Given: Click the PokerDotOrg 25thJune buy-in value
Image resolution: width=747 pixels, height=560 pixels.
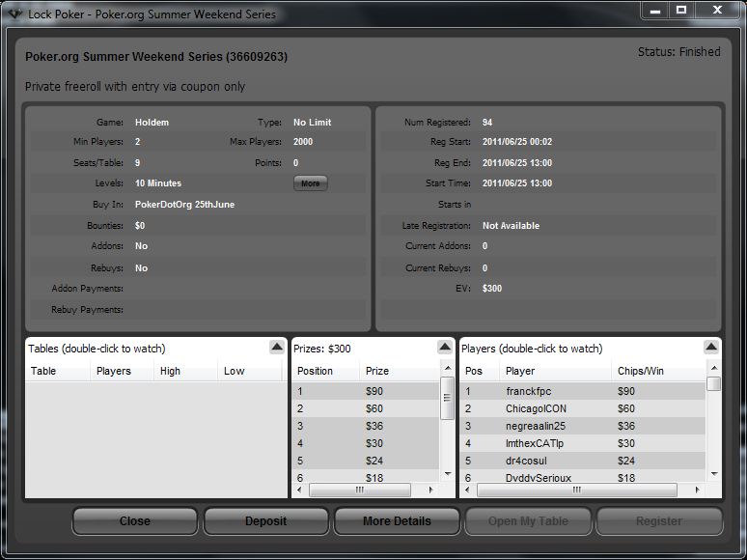Looking at the screenshot, I should coord(185,205).
